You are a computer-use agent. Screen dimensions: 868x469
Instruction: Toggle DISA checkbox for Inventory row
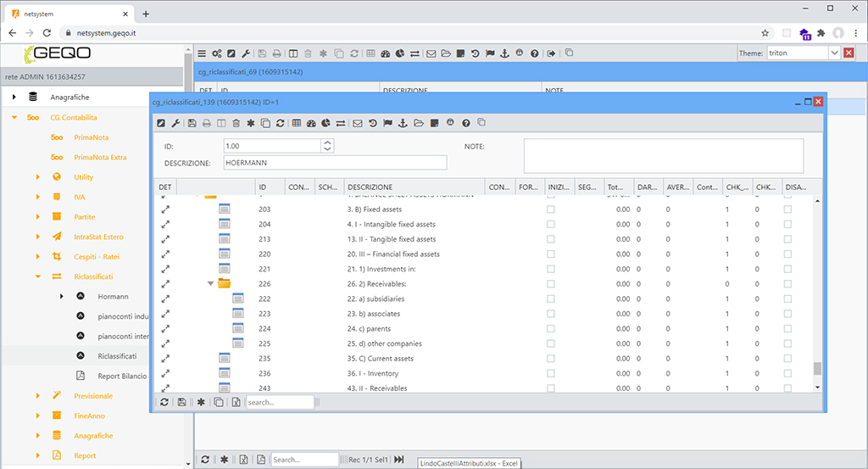[x=788, y=373]
